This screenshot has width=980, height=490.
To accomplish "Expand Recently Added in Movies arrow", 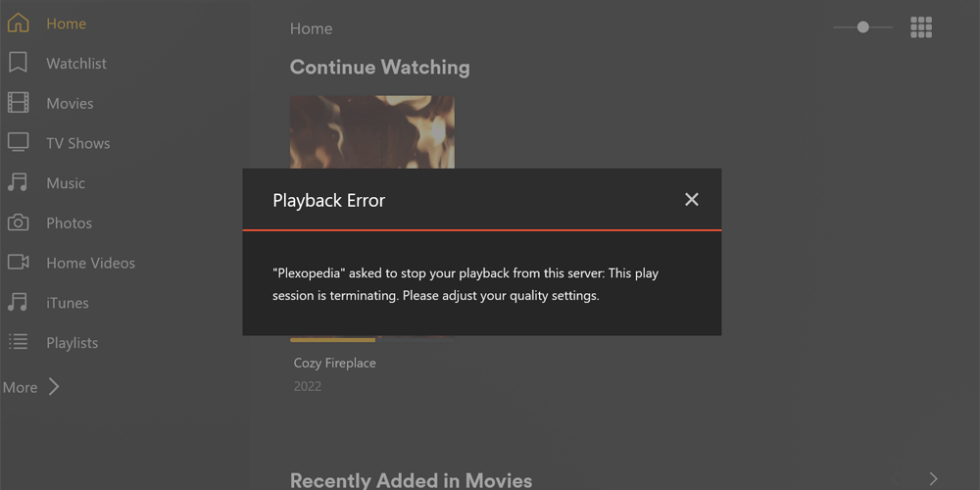I will [933, 479].
